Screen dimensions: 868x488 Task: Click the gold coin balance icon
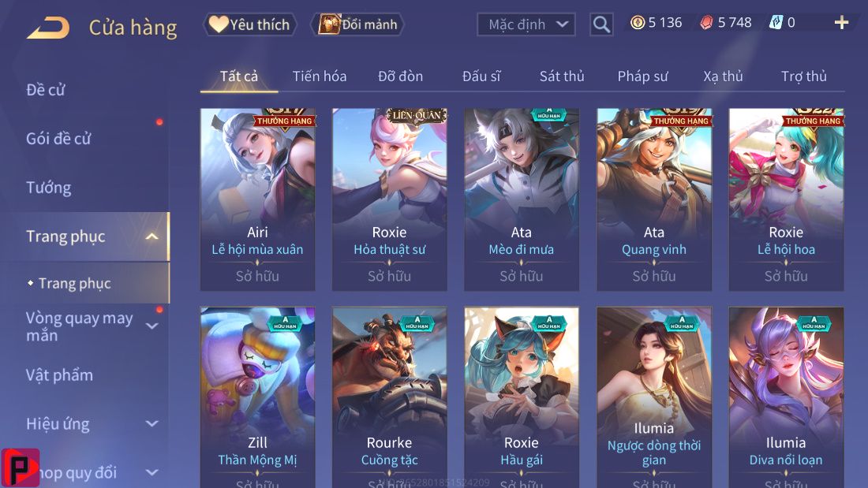pos(638,23)
